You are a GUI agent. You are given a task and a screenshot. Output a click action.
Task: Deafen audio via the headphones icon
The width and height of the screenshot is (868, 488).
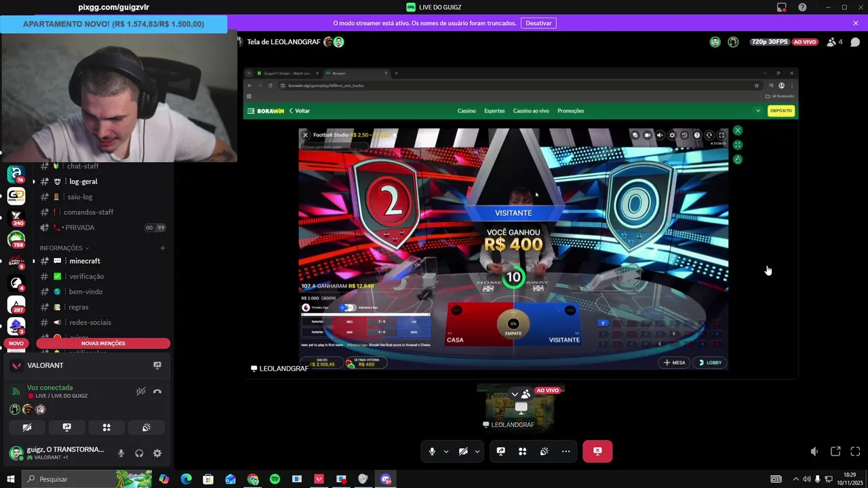[x=139, y=453]
